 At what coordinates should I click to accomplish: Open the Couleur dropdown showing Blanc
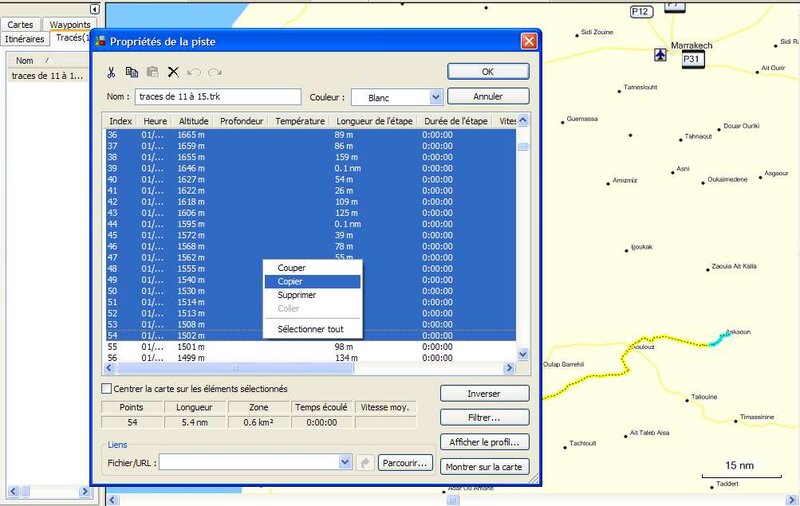[435, 98]
